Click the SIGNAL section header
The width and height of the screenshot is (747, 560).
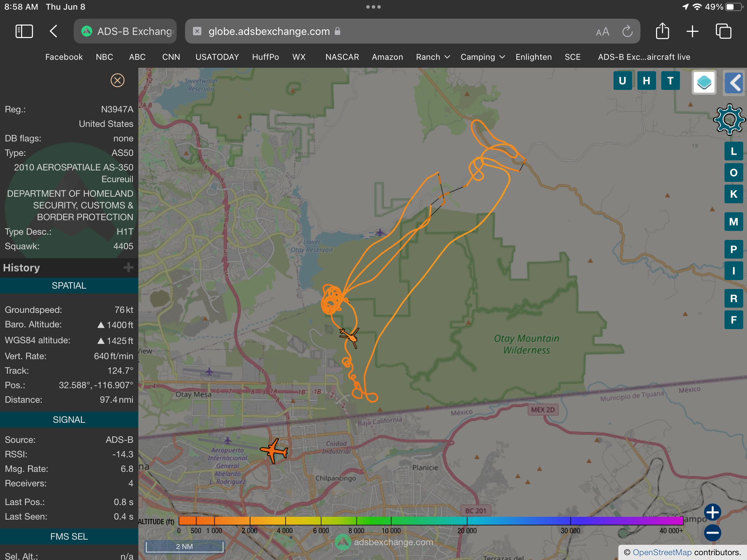coord(69,420)
